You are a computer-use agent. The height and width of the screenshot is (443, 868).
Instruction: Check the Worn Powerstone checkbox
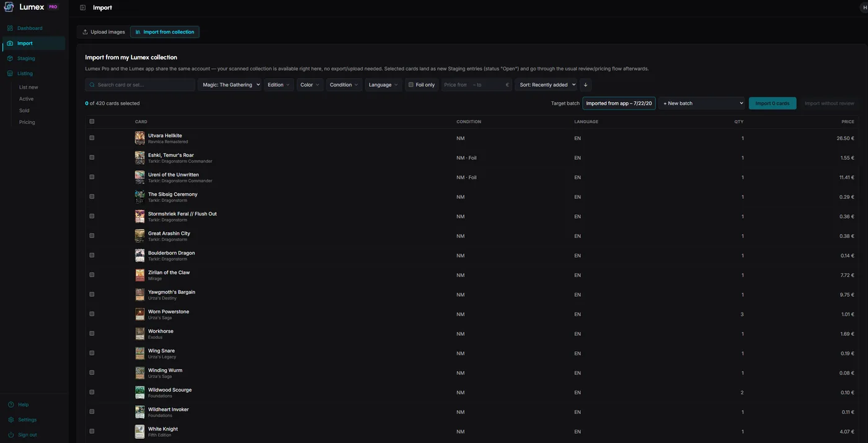tap(92, 314)
